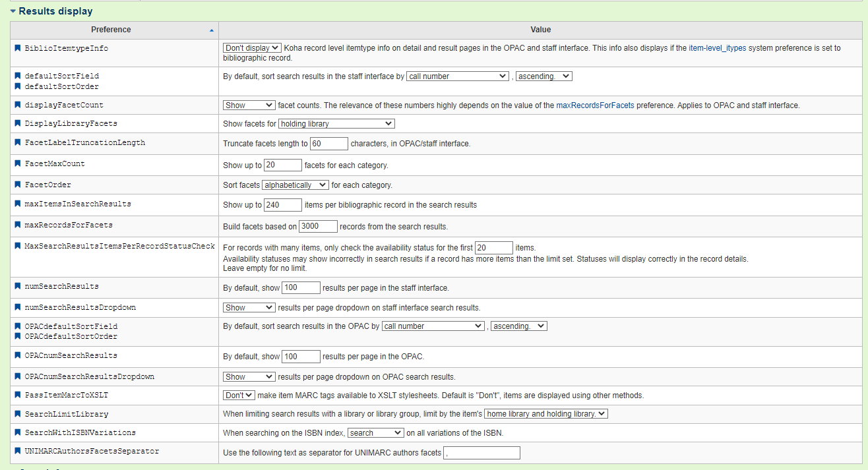The width and height of the screenshot is (868, 470).
Task: Click the UNIMARC authors facets separator field
Action: pos(481,453)
